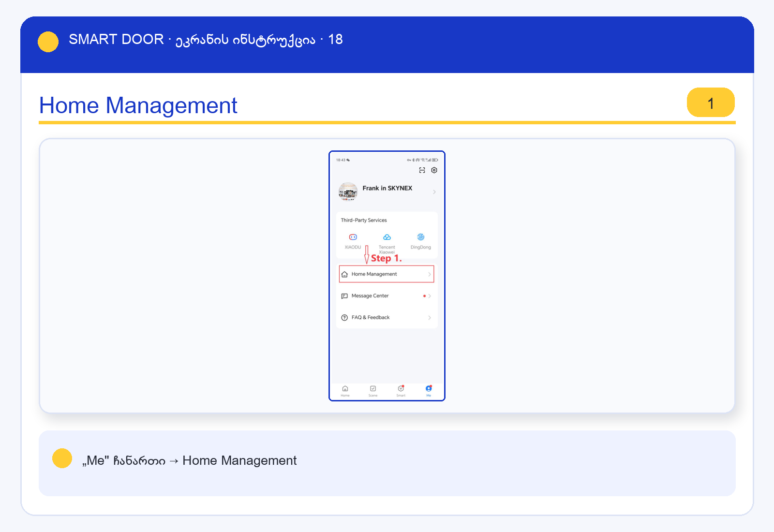
Task: Select the Tencent Xiaowei cloud icon
Action: (387, 237)
